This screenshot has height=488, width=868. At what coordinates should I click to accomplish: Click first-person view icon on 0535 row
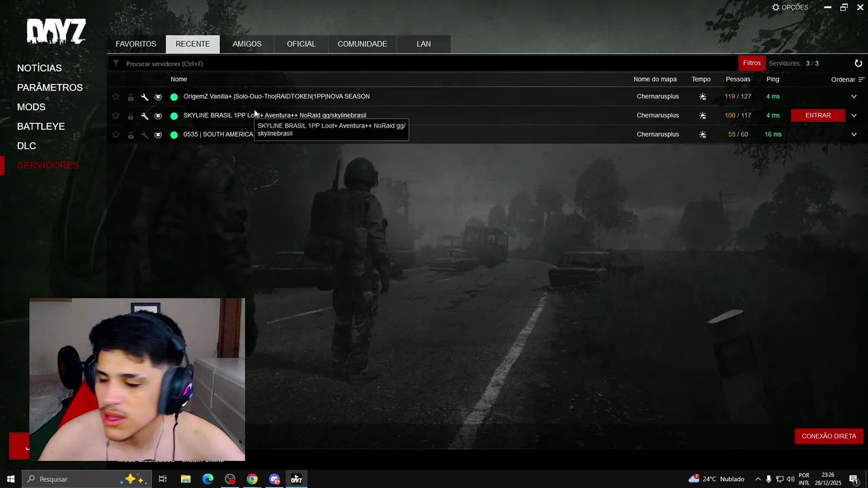(158, 135)
